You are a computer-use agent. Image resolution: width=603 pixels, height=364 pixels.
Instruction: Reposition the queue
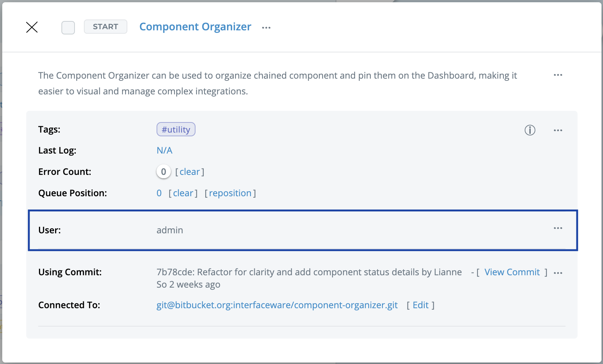[230, 193]
